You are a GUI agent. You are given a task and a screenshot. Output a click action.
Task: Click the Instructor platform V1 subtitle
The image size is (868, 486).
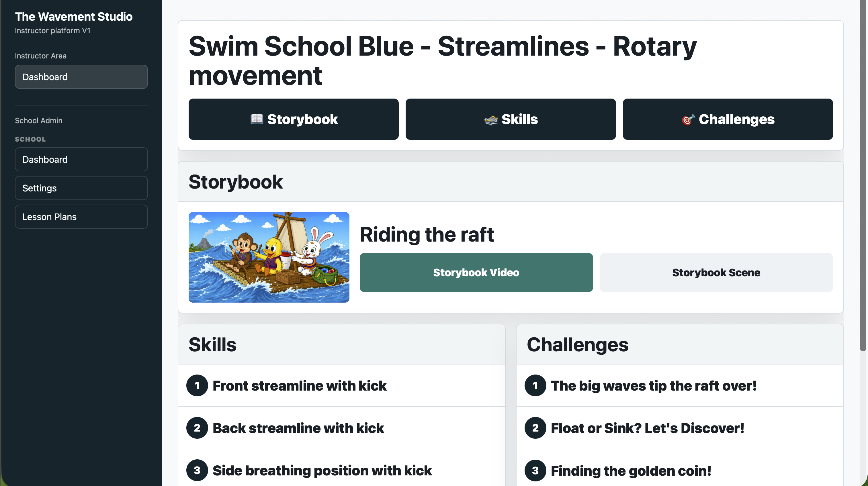pyautogui.click(x=52, y=30)
